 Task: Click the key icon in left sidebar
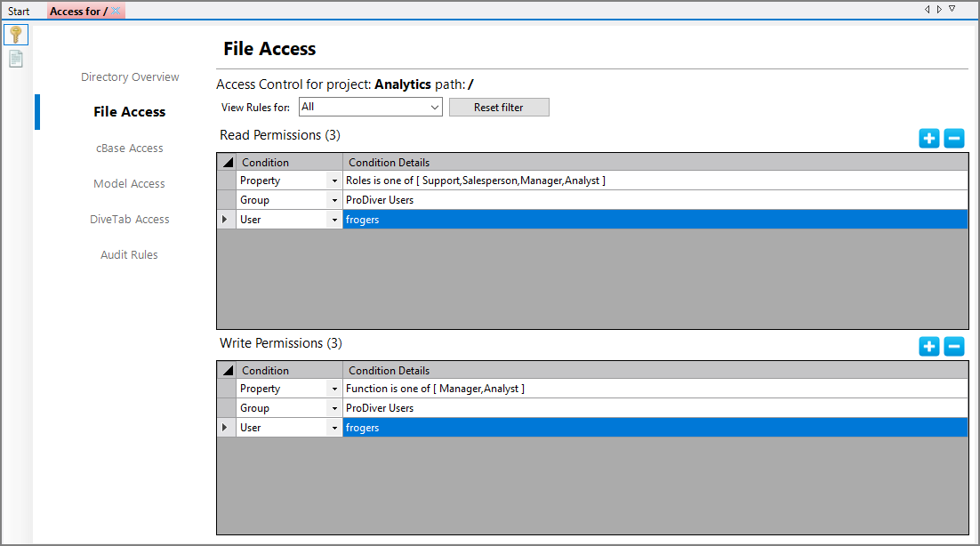tap(16, 35)
